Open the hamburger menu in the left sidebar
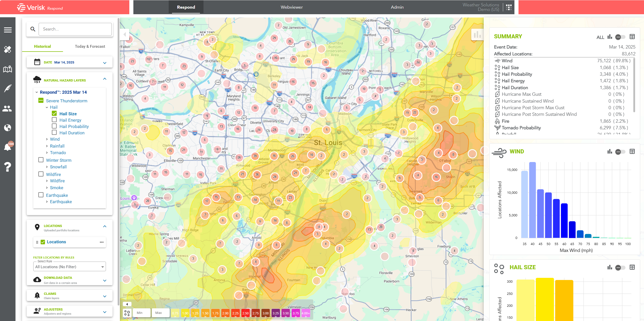Viewport: 644px width, 321px height. coord(8,30)
